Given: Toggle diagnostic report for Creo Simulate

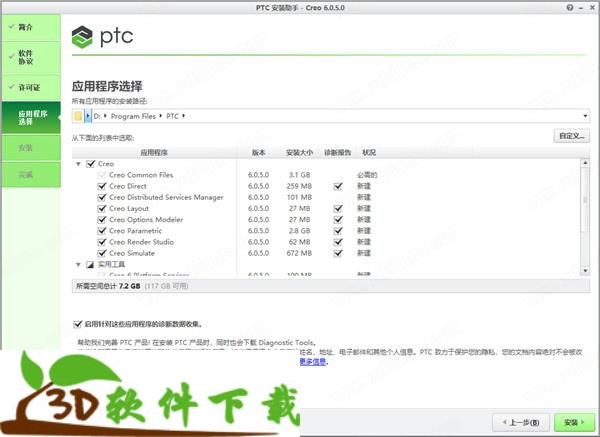Looking at the screenshot, I should [x=338, y=253].
